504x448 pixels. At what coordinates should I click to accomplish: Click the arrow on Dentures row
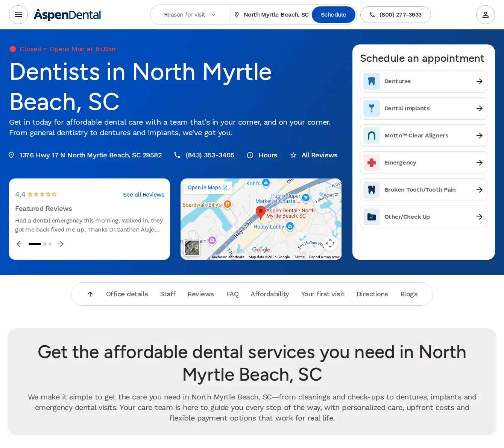tap(480, 81)
